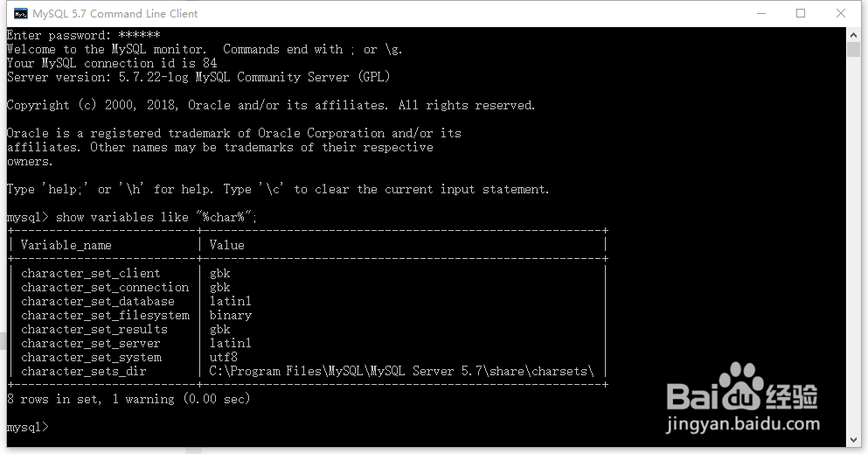Select the character_set_database variable name
Screen dimensions: 868x454
tap(98, 301)
